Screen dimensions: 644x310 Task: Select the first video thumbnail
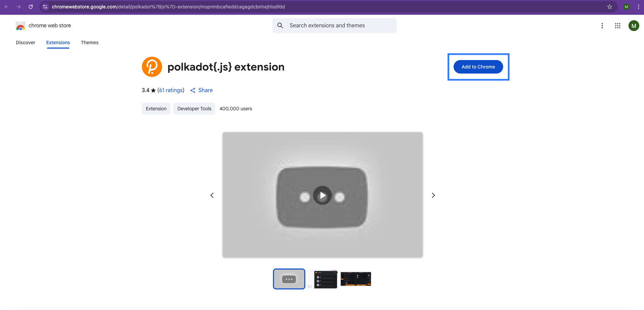(x=289, y=279)
